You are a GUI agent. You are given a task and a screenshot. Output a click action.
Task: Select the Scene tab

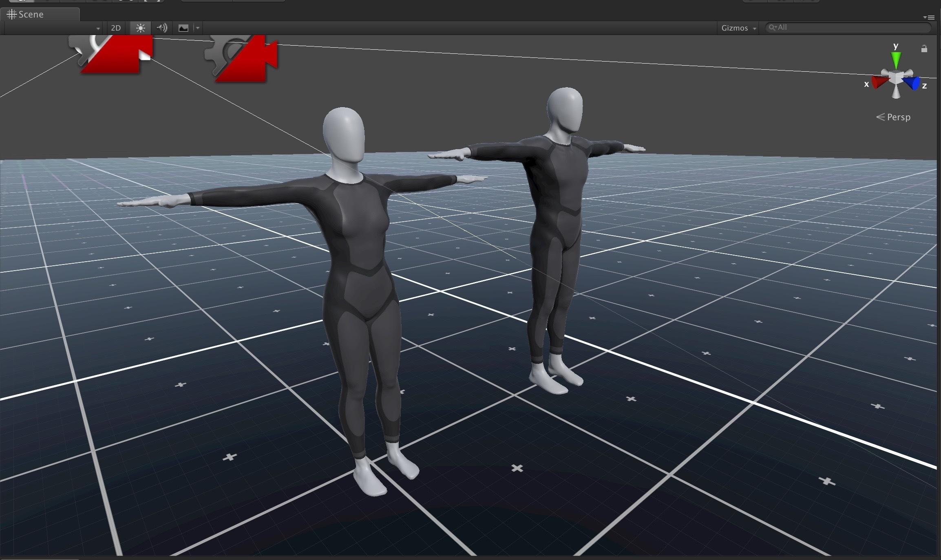pos(31,14)
